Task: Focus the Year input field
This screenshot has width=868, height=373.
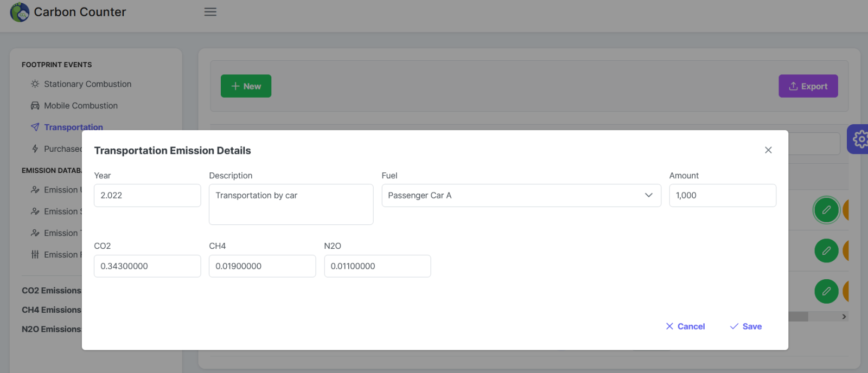Action: coord(147,195)
